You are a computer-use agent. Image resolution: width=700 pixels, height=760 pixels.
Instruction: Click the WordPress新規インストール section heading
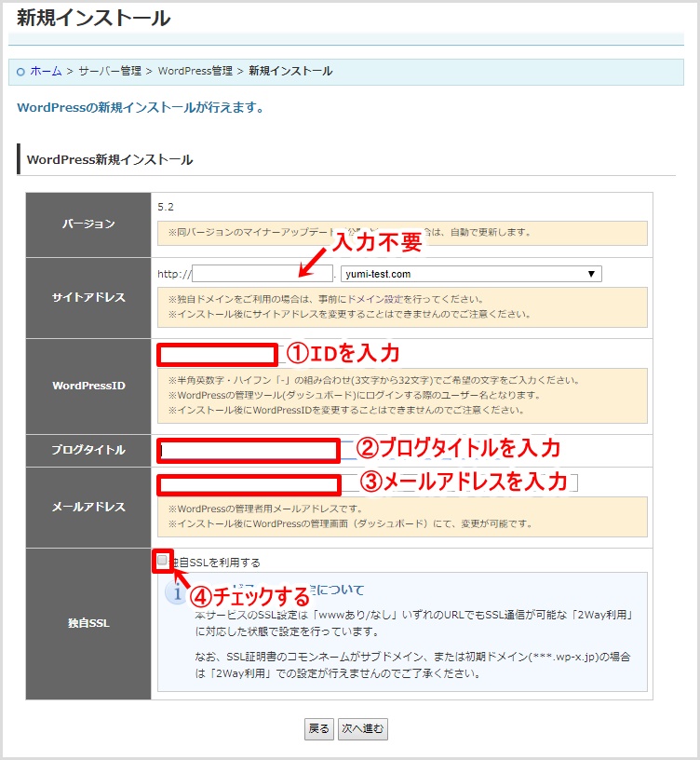click(x=110, y=160)
